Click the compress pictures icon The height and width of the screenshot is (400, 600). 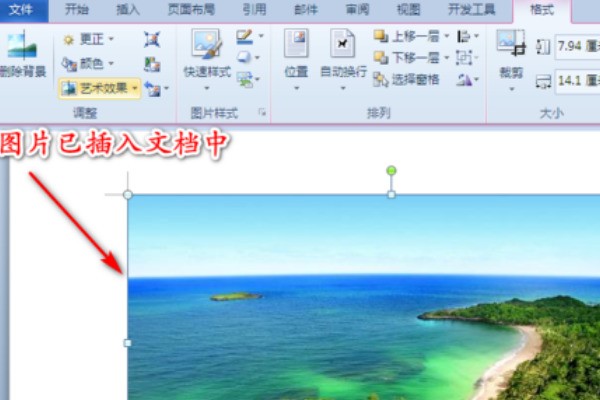(152, 39)
